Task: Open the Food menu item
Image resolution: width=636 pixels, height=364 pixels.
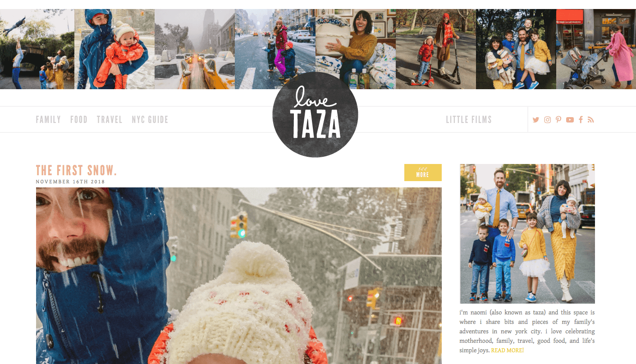Action: pos(79,120)
